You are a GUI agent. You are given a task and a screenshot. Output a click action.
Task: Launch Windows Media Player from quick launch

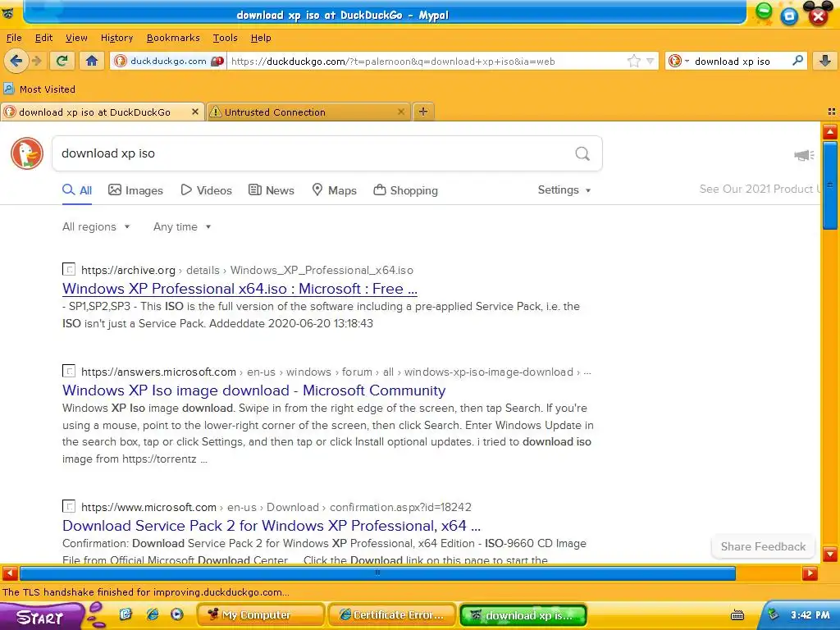[177, 615]
